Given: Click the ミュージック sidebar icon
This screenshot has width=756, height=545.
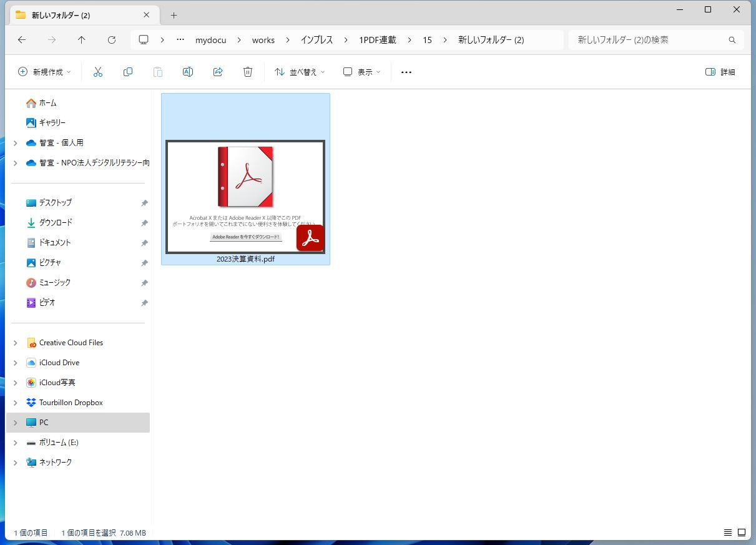Looking at the screenshot, I should coord(29,282).
